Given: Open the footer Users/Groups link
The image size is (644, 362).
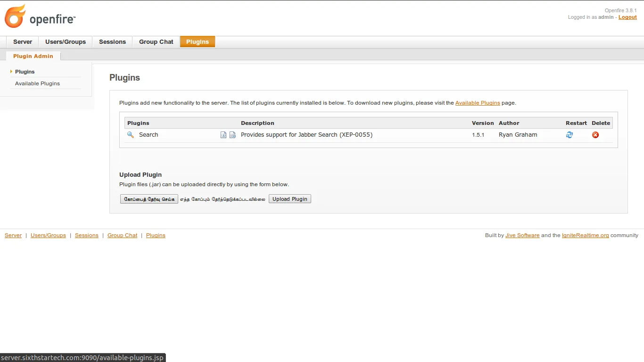Looking at the screenshot, I should pyautogui.click(x=48, y=235).
